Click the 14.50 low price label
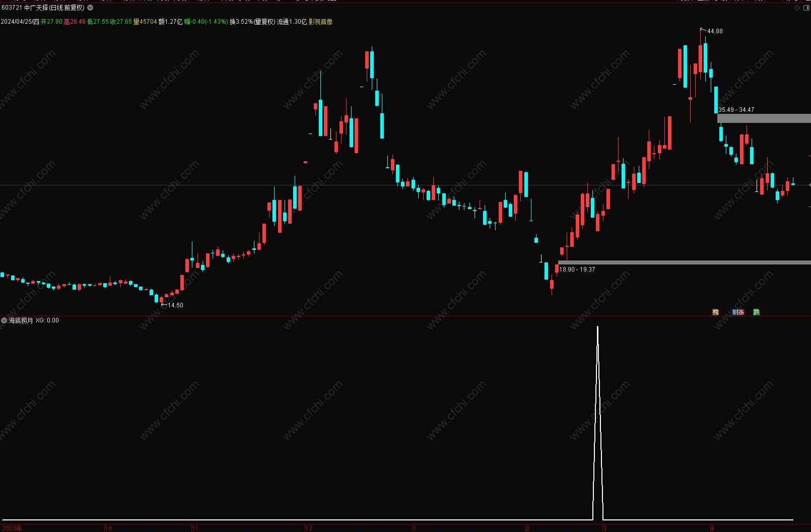Image resolution: width=811 pixels, height=532 pixels. [x=175, y=305]
